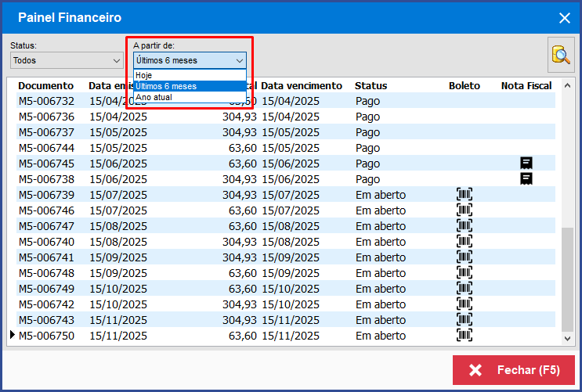Open boleto barcode for M5-006746
This screenshot has width=582, height=392.
click(465, 210)
